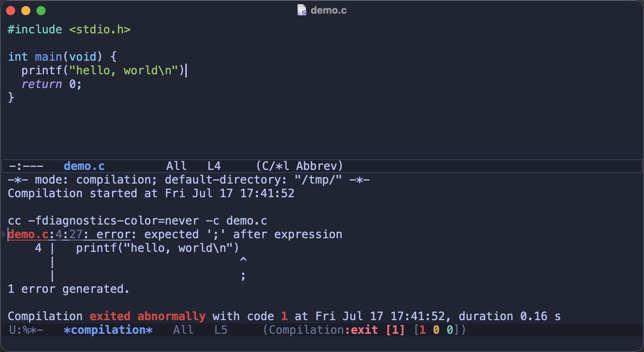
Task: Click L5 line indicator in compilation mode line
Action: 221,330
